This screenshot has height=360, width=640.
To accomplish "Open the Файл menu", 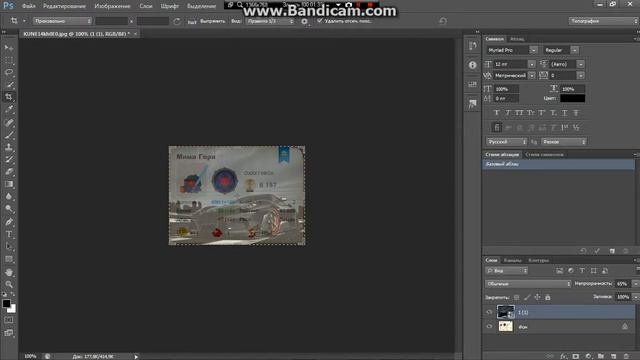I will pos(28,6).
